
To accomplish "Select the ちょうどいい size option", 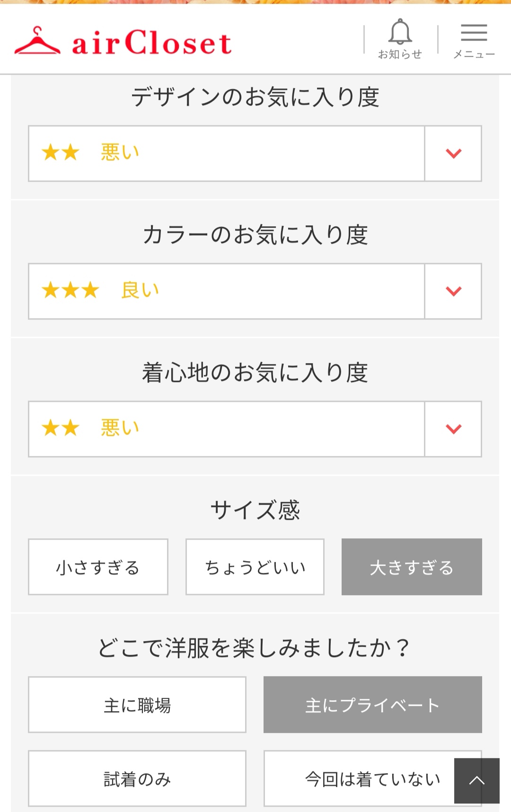I will [255, 567].
